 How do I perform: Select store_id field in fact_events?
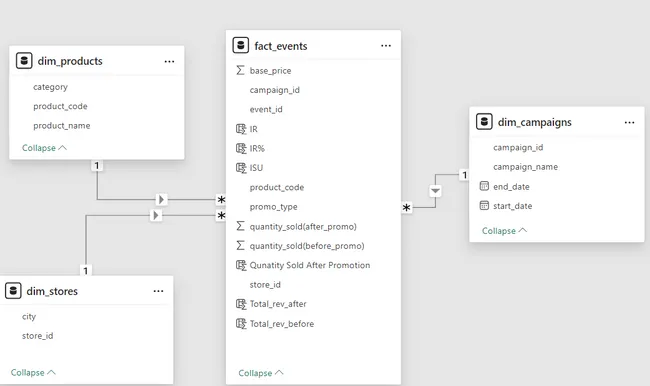[265, 285]
